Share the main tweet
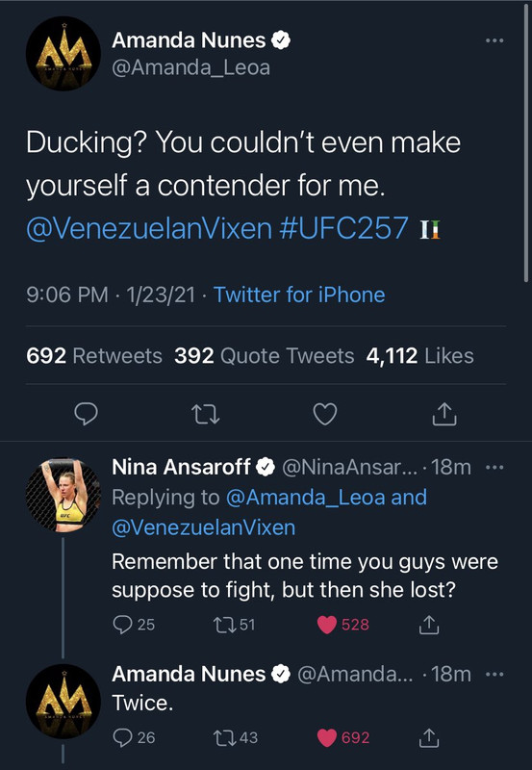532x770 pixels. pyautogui.click(x=444, y=414)
